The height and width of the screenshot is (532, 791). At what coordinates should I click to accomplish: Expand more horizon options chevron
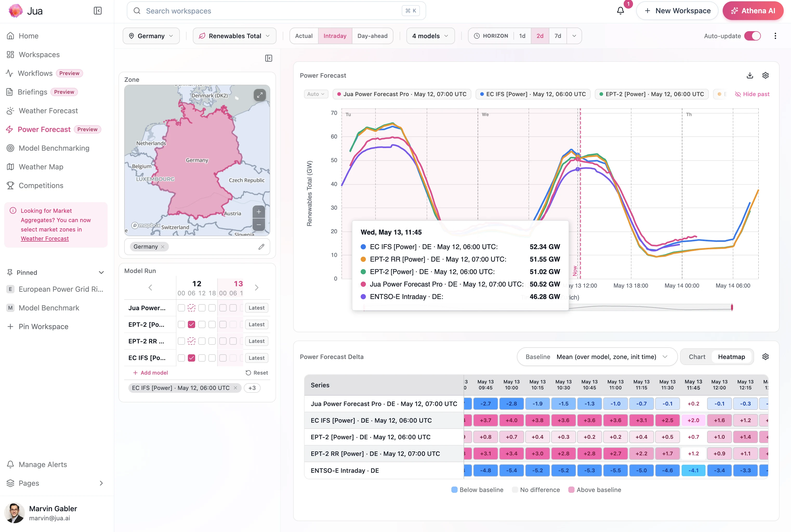pyautogui.click(x=574, y=36)
